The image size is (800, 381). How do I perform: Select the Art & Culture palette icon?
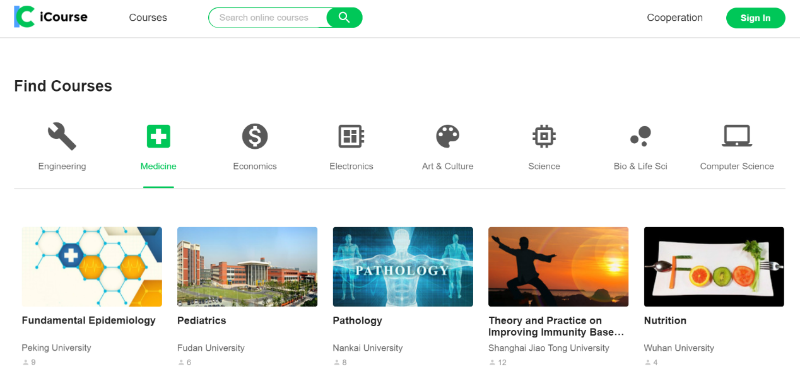coord(447,136)
